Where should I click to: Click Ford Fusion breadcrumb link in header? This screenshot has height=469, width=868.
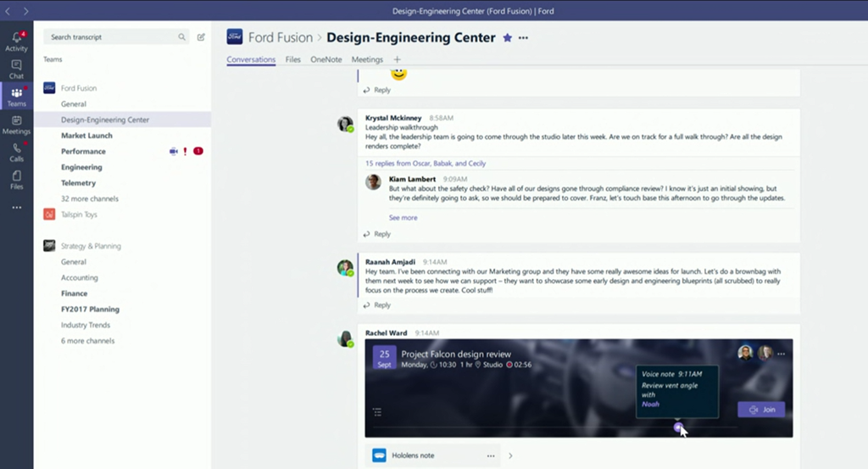pos(280,37)
